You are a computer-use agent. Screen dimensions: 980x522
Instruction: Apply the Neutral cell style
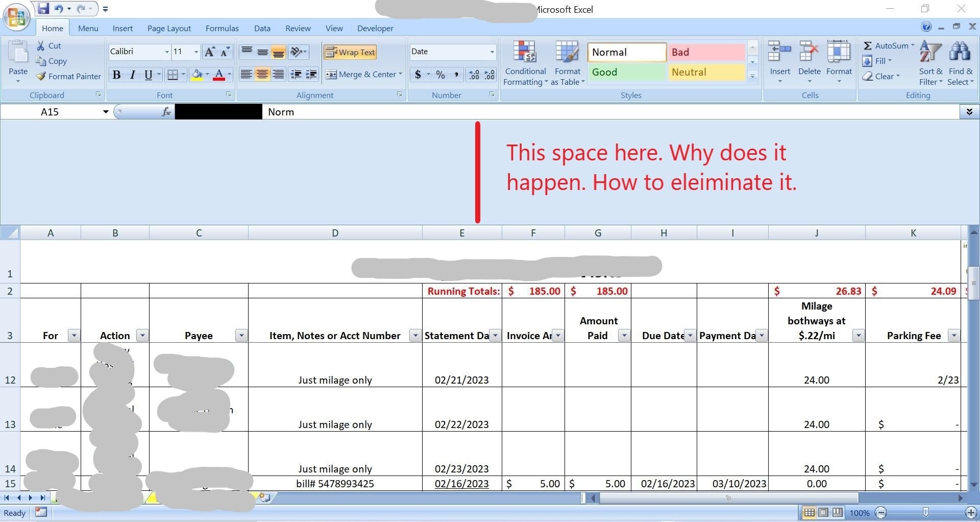click(x=706, y=72)
